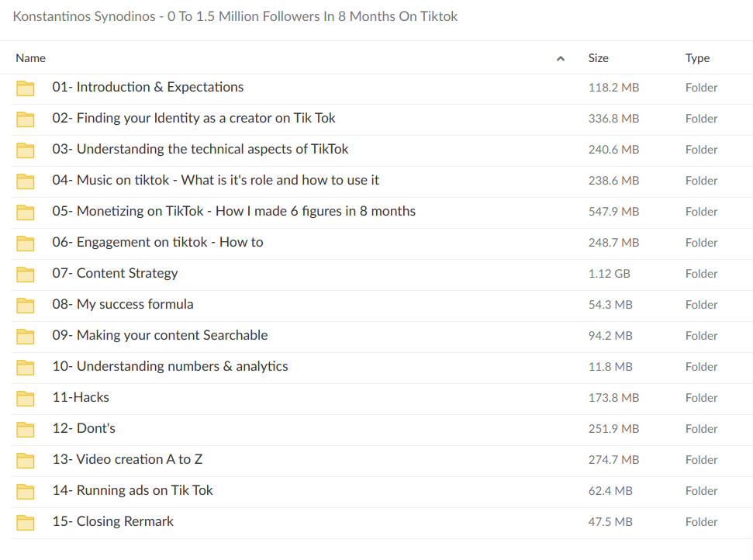753x560 pixels.
Task: Click the folder icon for 15- Closing Rermark
Action: [26, 522]
